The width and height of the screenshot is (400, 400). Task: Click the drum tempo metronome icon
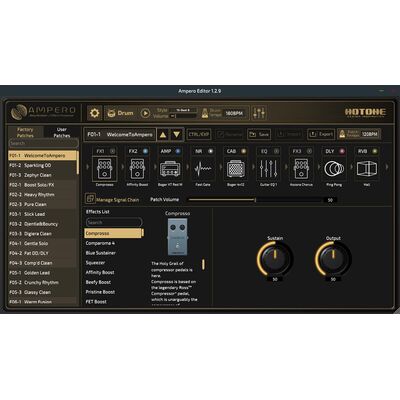pyautogui.click(x=205, y=113)
